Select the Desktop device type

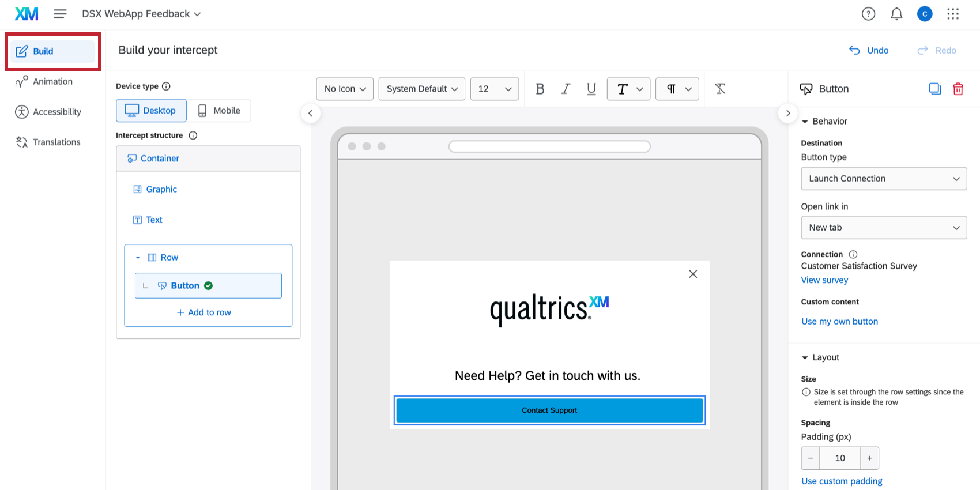(151, 111)
